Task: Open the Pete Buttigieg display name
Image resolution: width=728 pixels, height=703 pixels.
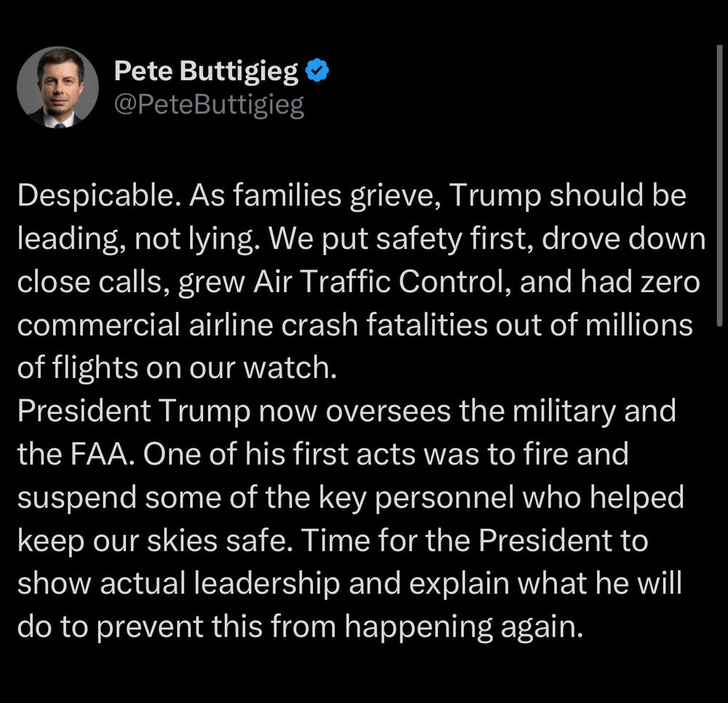Action: click(x=206, y=71)
